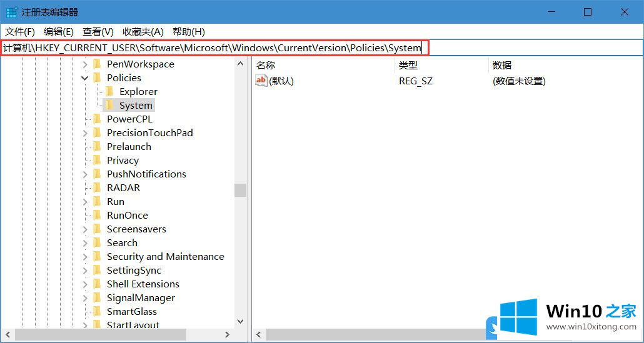This screenshot has width=644, height=343.
Task: Click tree pane horizontal scroll left arrow
Action: [8, 335]
